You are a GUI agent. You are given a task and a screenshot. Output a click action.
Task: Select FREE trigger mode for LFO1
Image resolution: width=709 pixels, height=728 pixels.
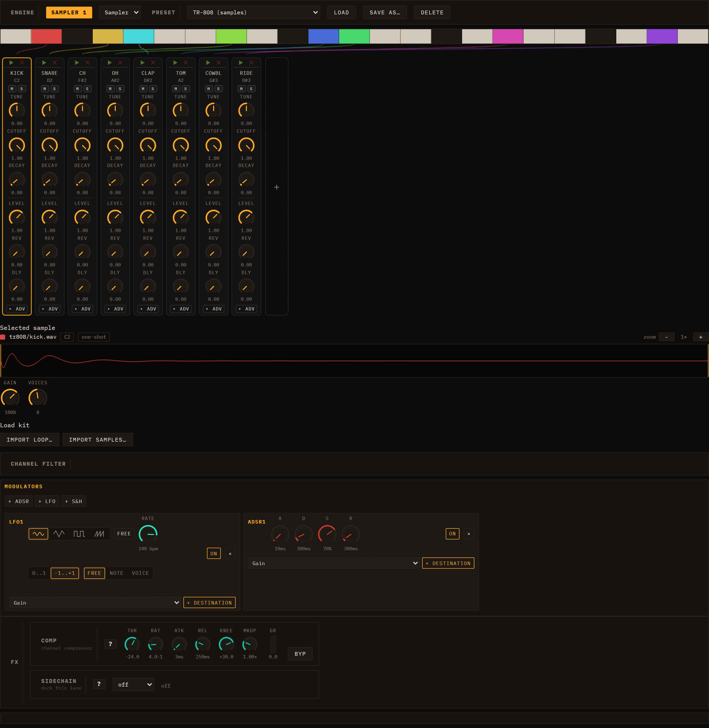(x=94, y=573)
